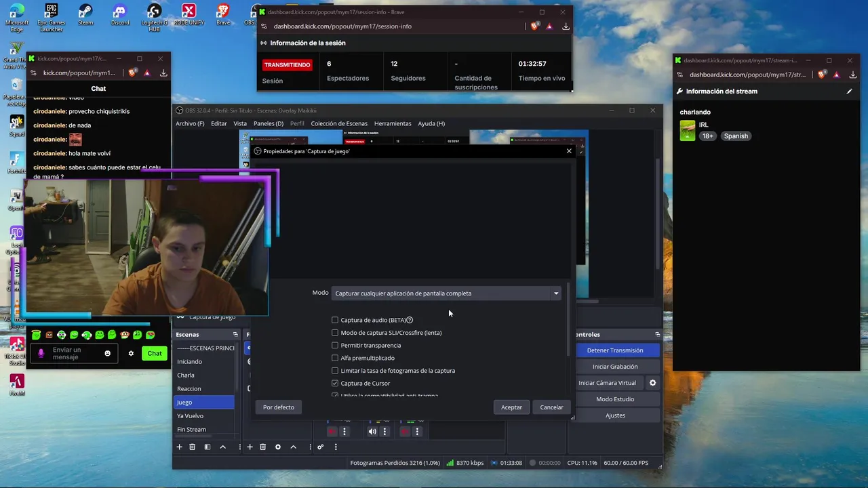Viewport: 868px width, 488px height.
Task: Enable Modo de captura SLI/Crossfire checkbox
Action: [335, 333]
